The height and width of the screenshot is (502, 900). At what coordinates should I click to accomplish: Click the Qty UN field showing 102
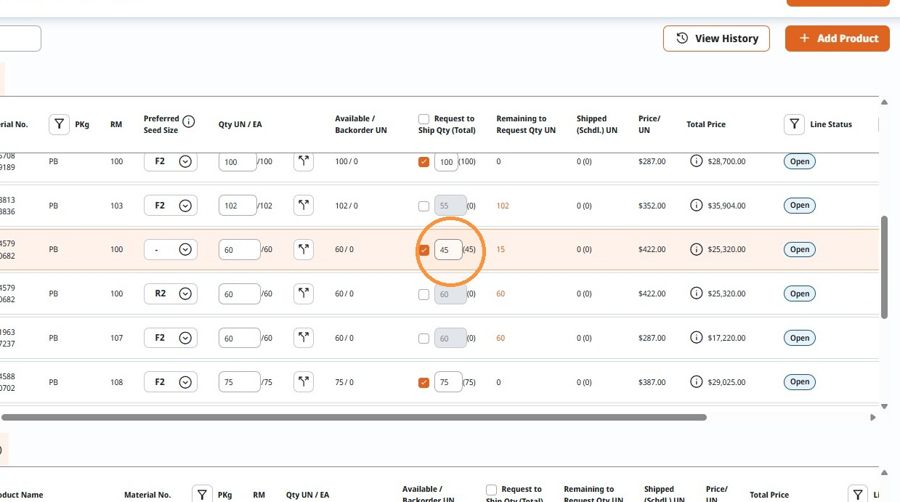pos(237,205)
